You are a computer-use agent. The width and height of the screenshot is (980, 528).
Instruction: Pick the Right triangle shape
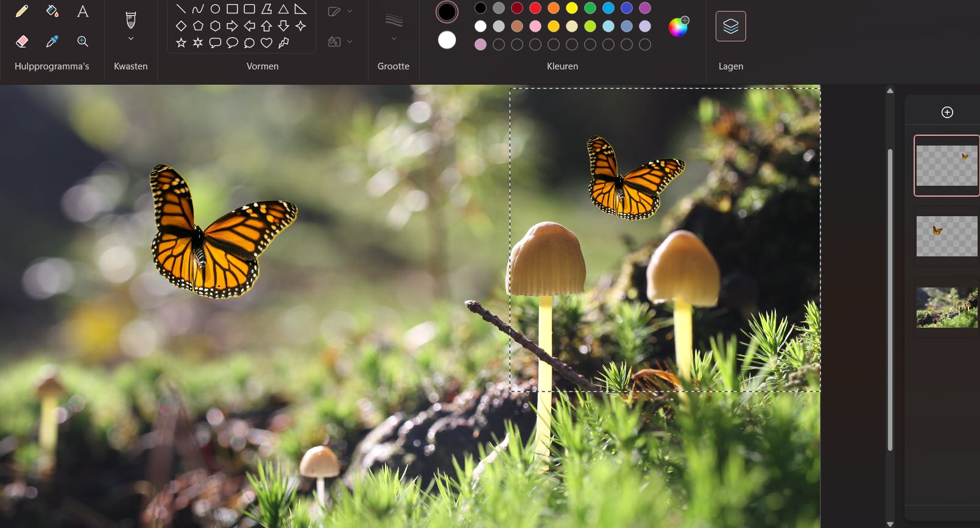point(300,9)
